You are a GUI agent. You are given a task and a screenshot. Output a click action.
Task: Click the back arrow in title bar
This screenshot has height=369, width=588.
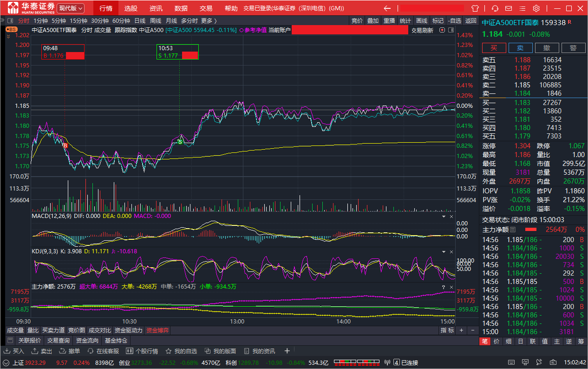pyautogui.click(x=387, y=8)
